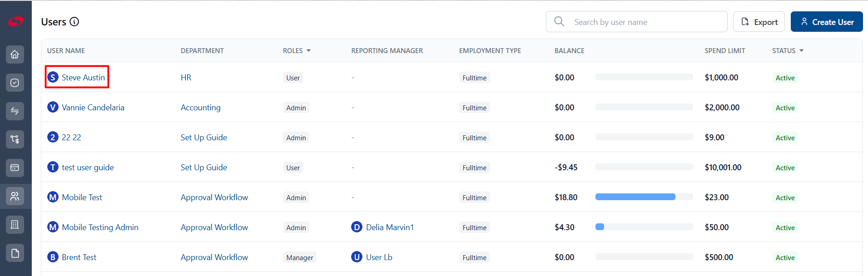The image size is (868, 276).
Task: Open Vannie Candelaria's user profile
Action: coord(93,108)
